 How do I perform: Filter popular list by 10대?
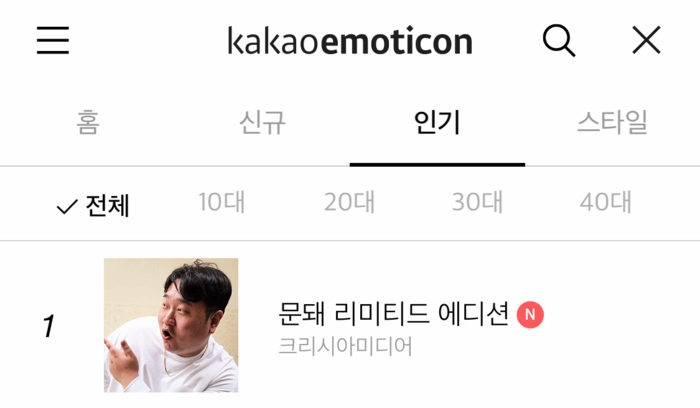221,202
